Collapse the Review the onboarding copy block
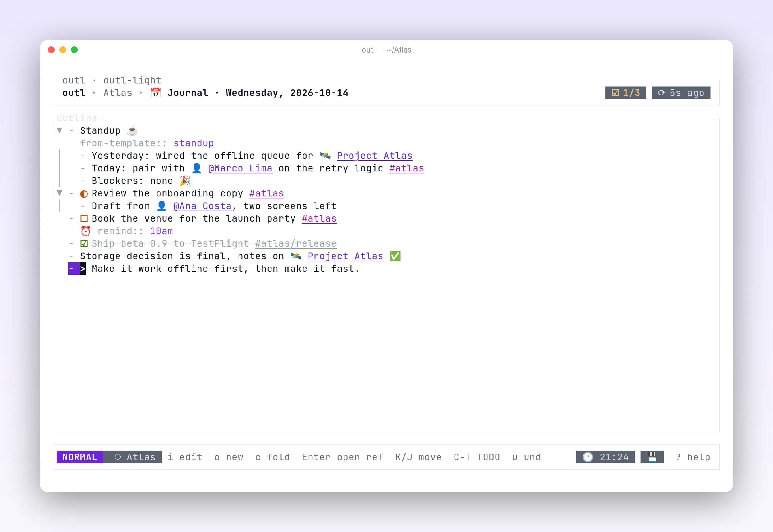 click(x=60, y=193)
